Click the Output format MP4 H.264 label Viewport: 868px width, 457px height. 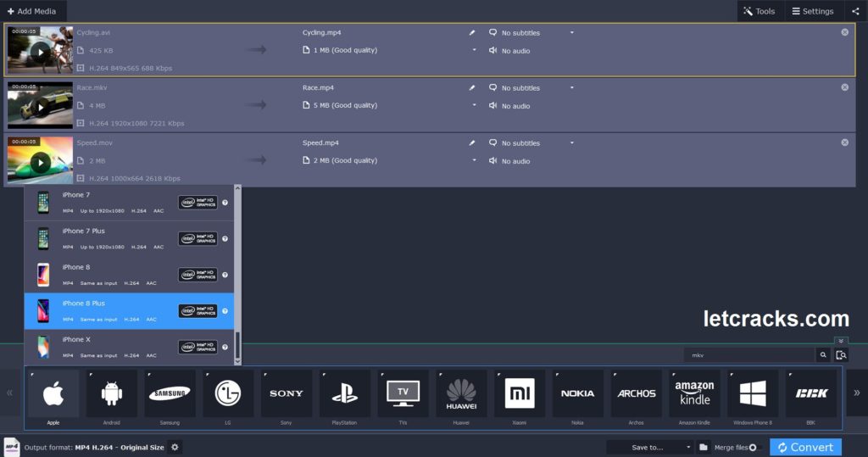94,447
